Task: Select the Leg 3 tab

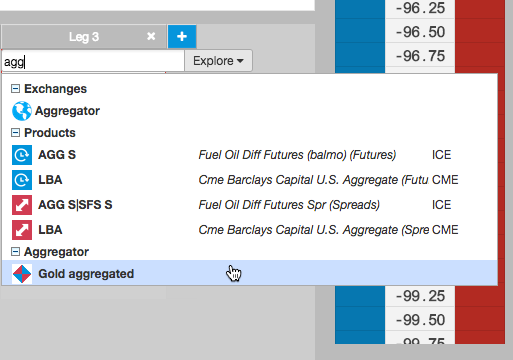Action: [x=84, y=36]
